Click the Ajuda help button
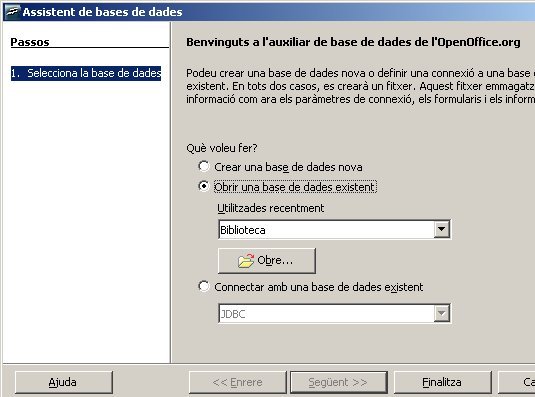The height and width of the screenshot is (397, 535). (x=64, y=382)
